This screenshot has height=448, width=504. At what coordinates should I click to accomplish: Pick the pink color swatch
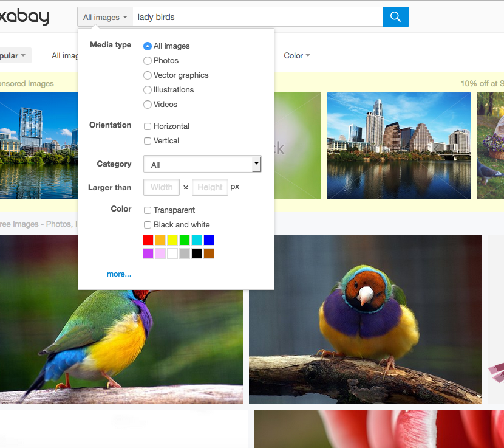pyautogui.click(x=160, y=253)
